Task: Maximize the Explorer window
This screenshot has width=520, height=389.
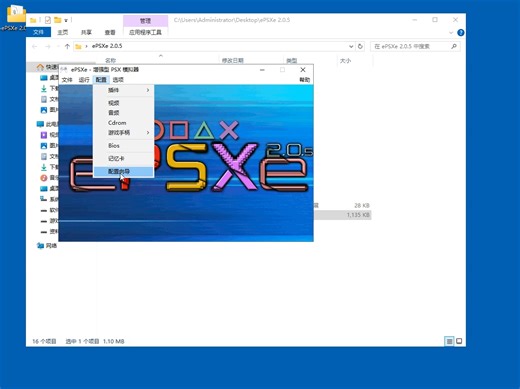Action: pyautogui.click(x=435, y=20)
